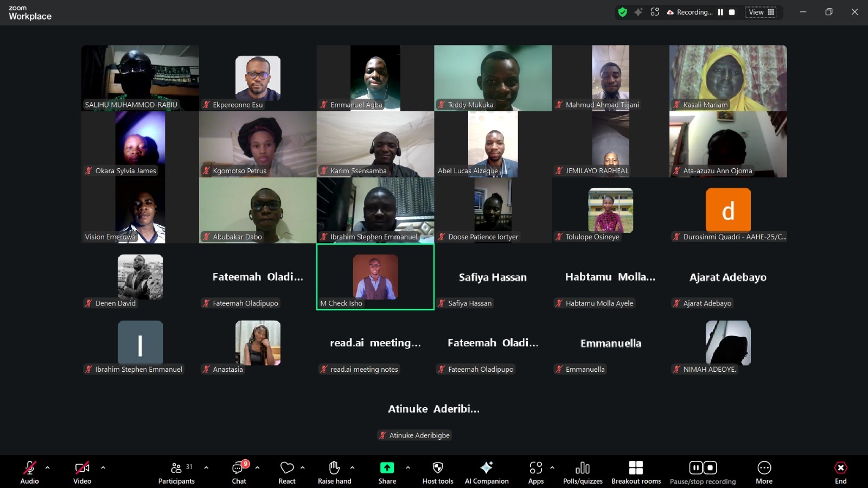This screenshot has width=868, height=488.
Task: Open the Participants panel
Action: click(x=176, y=472)
